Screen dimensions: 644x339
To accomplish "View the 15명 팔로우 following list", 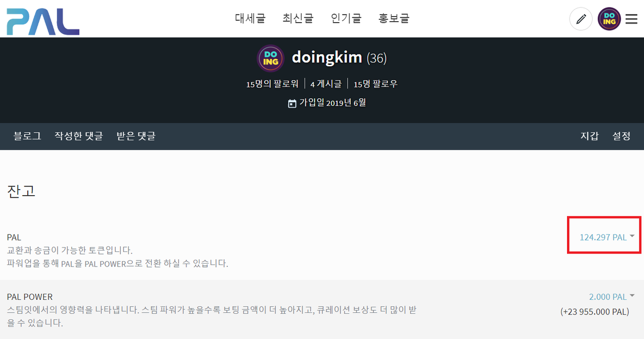I will [375, 84].
